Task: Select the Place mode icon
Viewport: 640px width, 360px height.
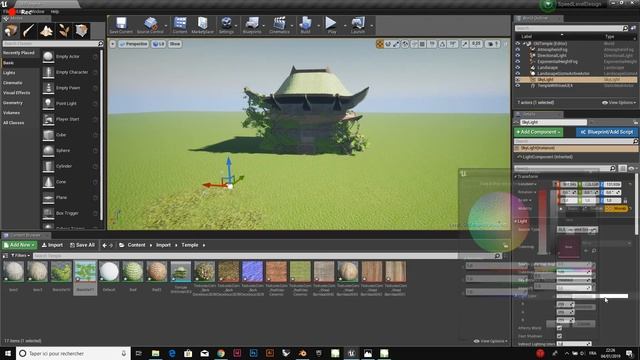Action: 11,31
